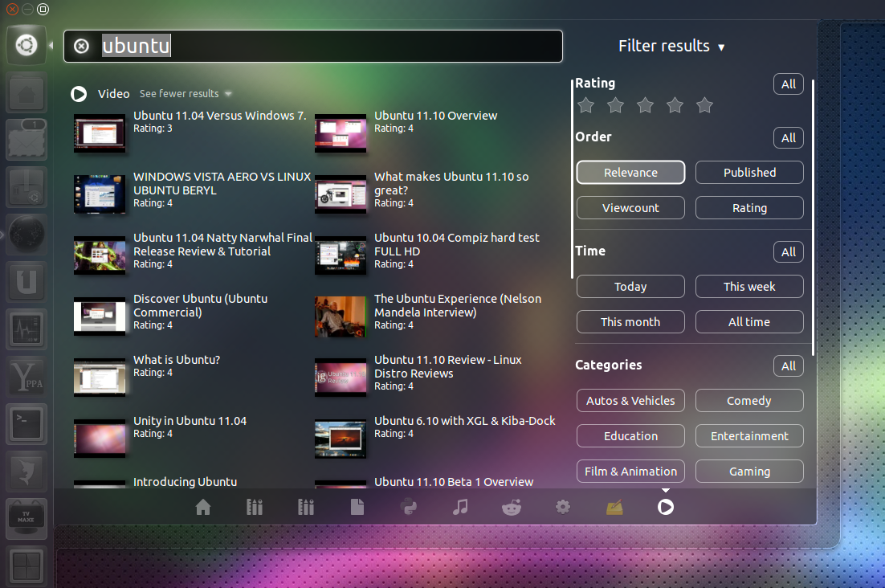This screenshot has height=588, width=885.
Task: Filter time to This month
Action: click(630, 321)
